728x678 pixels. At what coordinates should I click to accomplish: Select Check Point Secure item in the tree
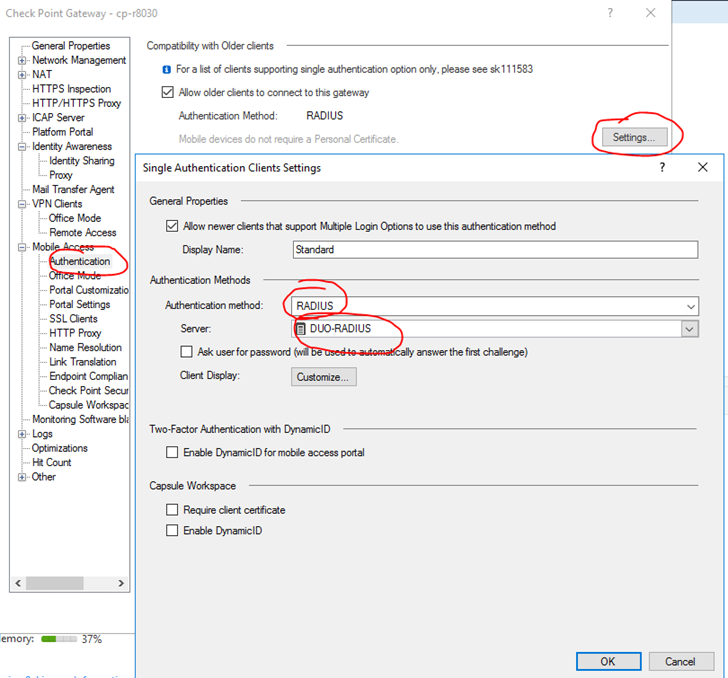tap(89, 391)
